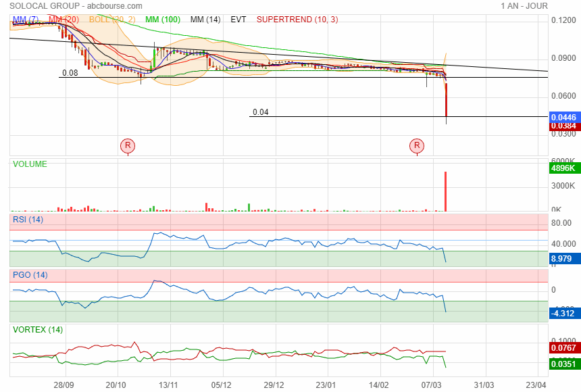
Task: Click the 13/11 date axis label
Action: coord(169,385)
